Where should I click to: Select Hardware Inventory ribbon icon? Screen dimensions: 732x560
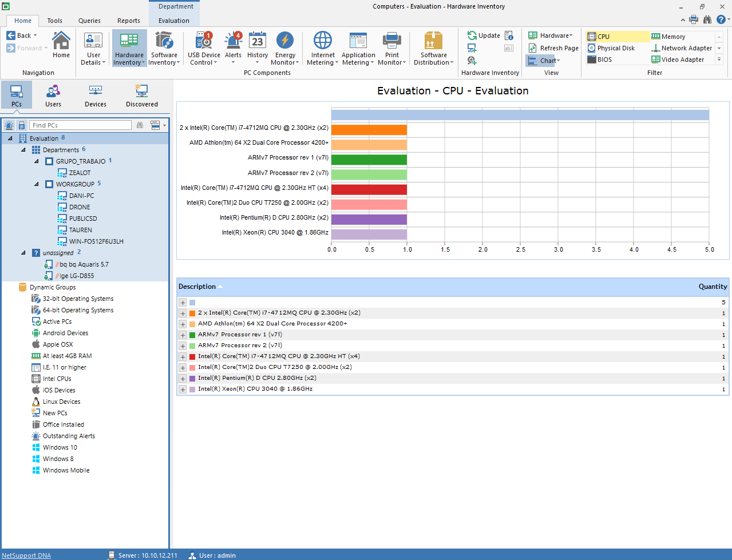tap(129, 41)
